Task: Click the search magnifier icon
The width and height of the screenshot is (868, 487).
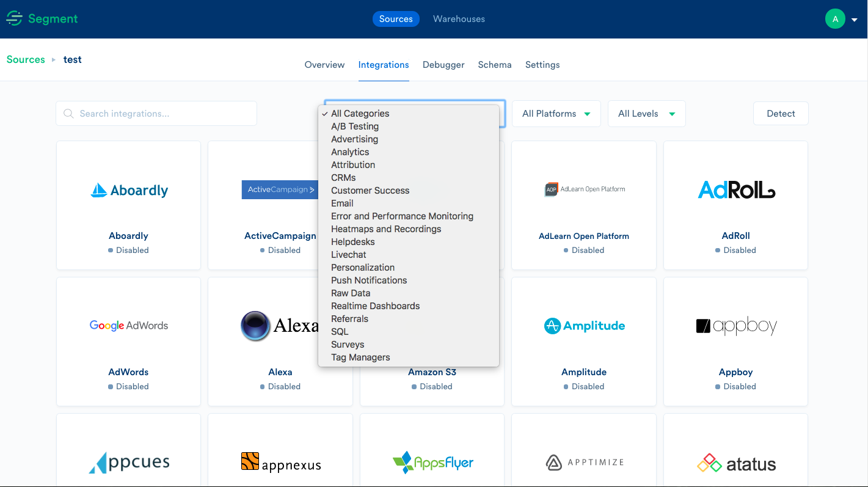Action: [68, 114]
